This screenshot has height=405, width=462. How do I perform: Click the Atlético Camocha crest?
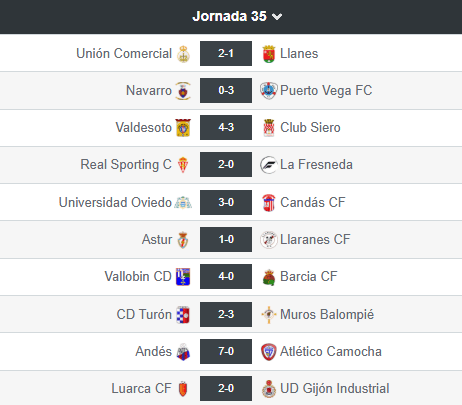(x=269, y=352)
